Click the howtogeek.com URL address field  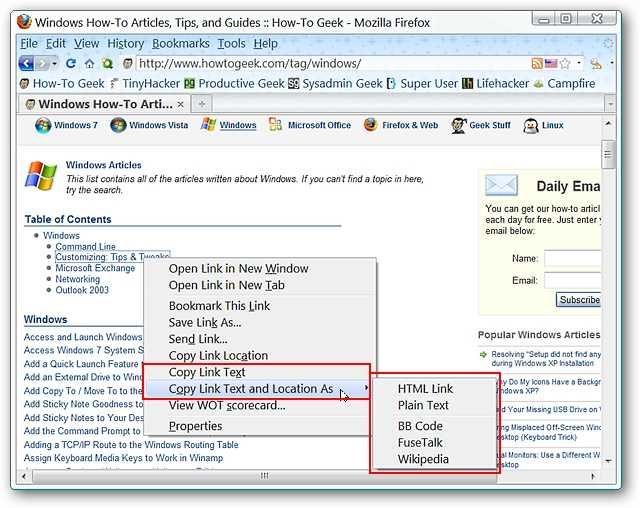[x=332, y=63]
